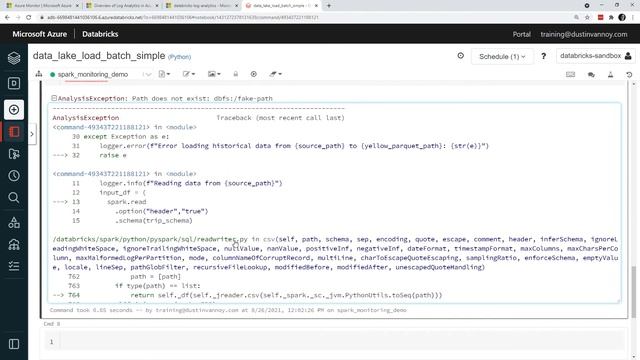Open the Data icon in sidebar

pyautogui.click(x=14, y=222)
